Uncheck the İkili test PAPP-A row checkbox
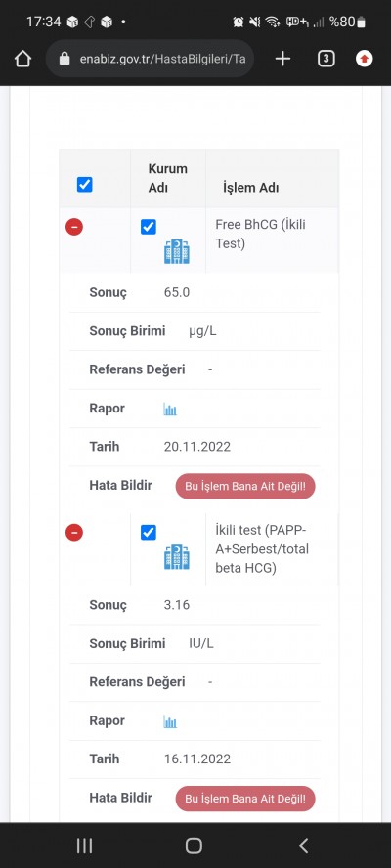Image resolution: width=391 pixels, height=868 pixels. (149, 532)
